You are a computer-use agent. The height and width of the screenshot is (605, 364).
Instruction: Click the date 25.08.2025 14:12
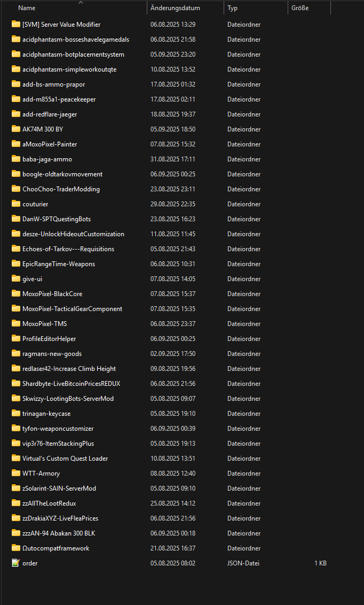tap(173, 503)
